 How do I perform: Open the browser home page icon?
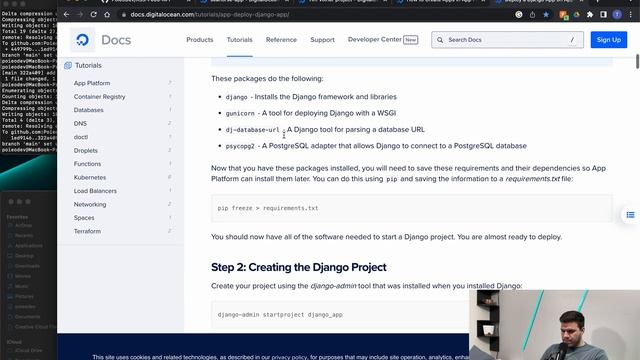pyautogui.click(x=107, y=15)
